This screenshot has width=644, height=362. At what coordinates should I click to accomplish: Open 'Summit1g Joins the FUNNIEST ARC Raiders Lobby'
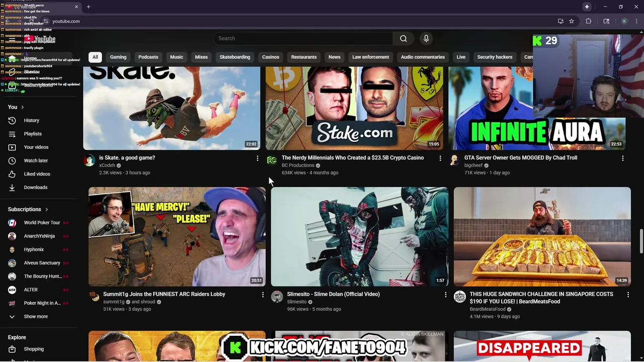[164, 294]
